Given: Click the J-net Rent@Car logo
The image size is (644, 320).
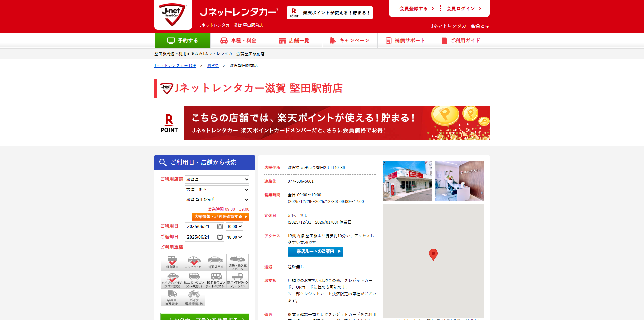Looking at the screenshot, I should (173, 14).
